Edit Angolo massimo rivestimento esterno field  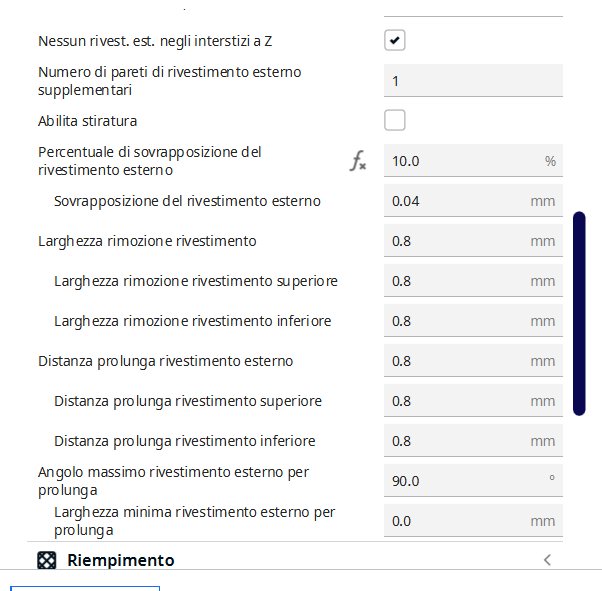pyautogui.click(x=460, y=481)
